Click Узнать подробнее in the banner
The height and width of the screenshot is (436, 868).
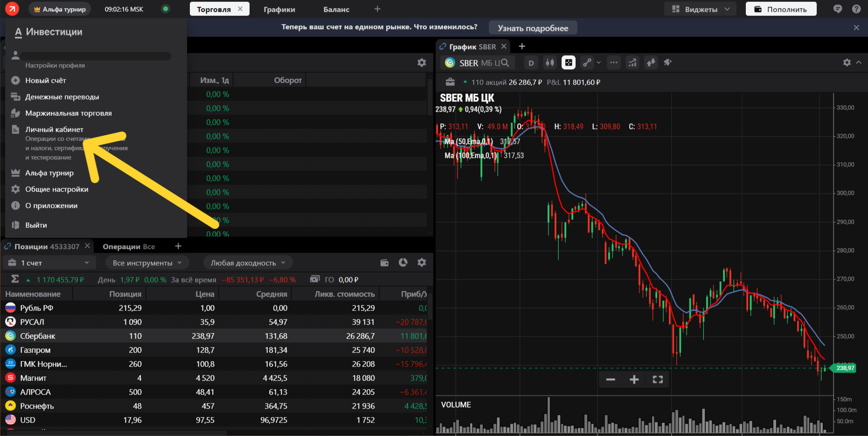click(x=533, y=28)
